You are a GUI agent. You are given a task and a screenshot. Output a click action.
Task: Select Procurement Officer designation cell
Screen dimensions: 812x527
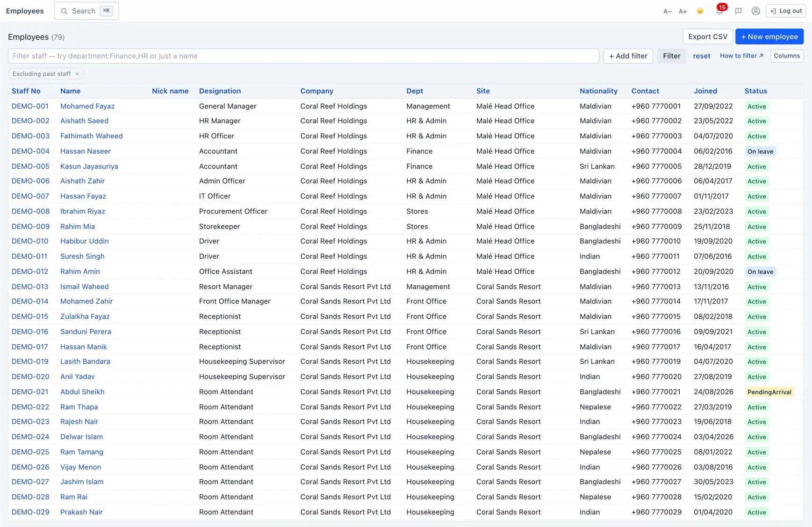233,211
